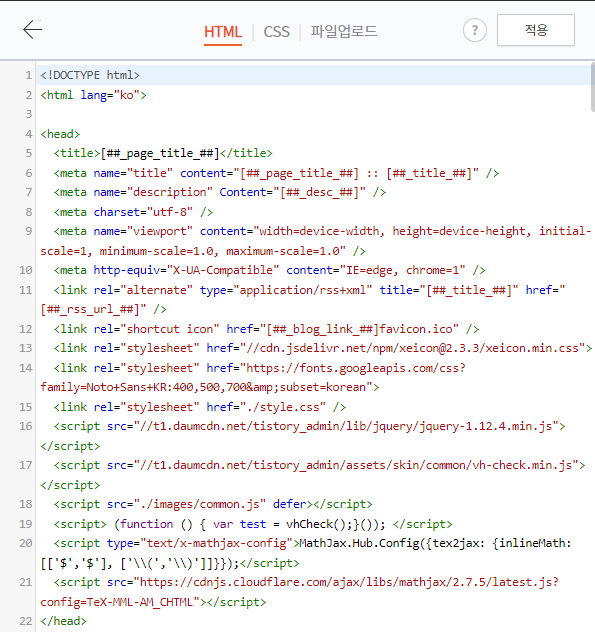This screenshot has height=632, width=595.
Task: Click line number 10 in the gutter
Action: pos(25,270)
